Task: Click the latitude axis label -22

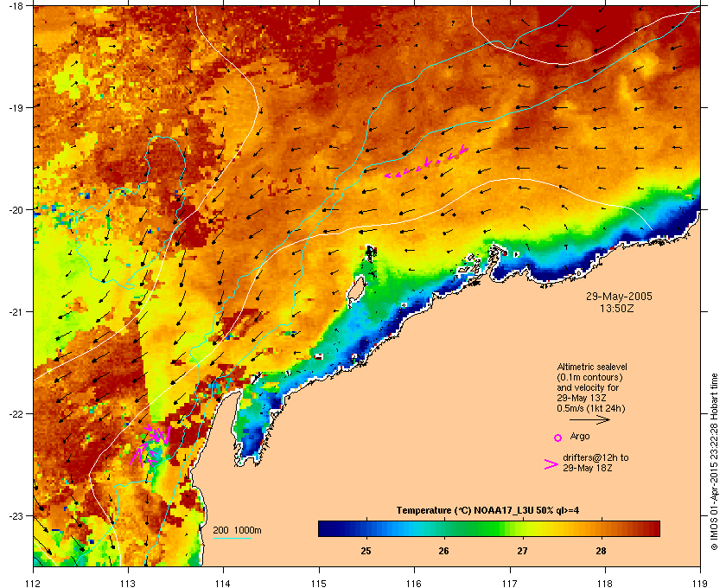Action: coord(16,413)
